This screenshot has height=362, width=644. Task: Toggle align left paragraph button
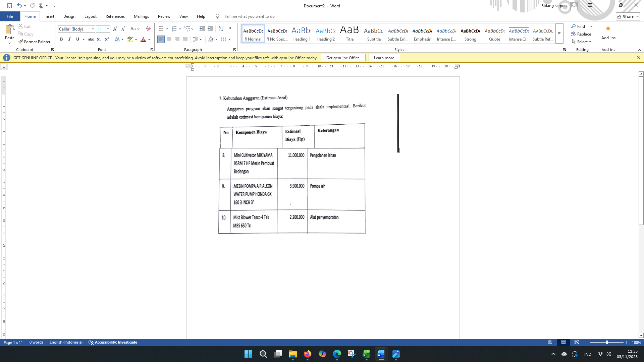(161, 40)
